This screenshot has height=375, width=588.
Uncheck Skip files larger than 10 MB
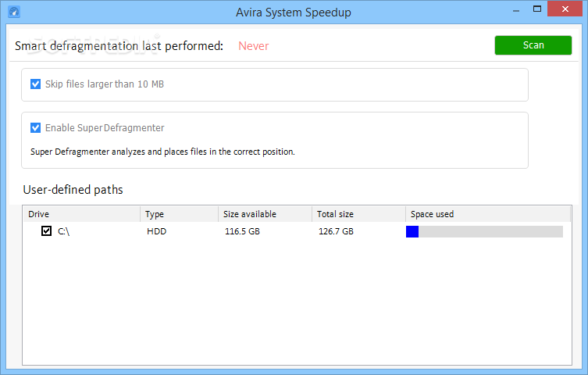pyautogui.click(x=36, y=84)
